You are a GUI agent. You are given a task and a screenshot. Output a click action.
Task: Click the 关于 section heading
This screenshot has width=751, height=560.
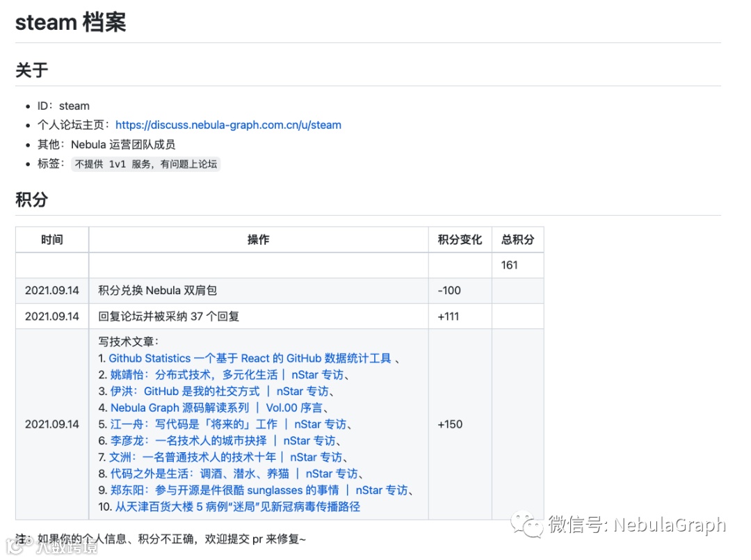[x=31, y=70]
